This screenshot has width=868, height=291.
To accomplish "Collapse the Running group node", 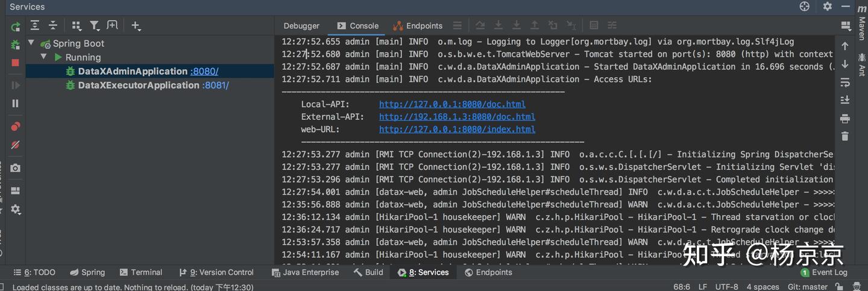I will [43, 57].
